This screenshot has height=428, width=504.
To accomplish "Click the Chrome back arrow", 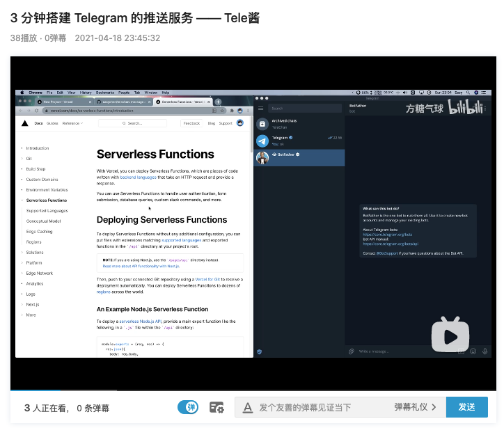I will click(x=21, y=111).
